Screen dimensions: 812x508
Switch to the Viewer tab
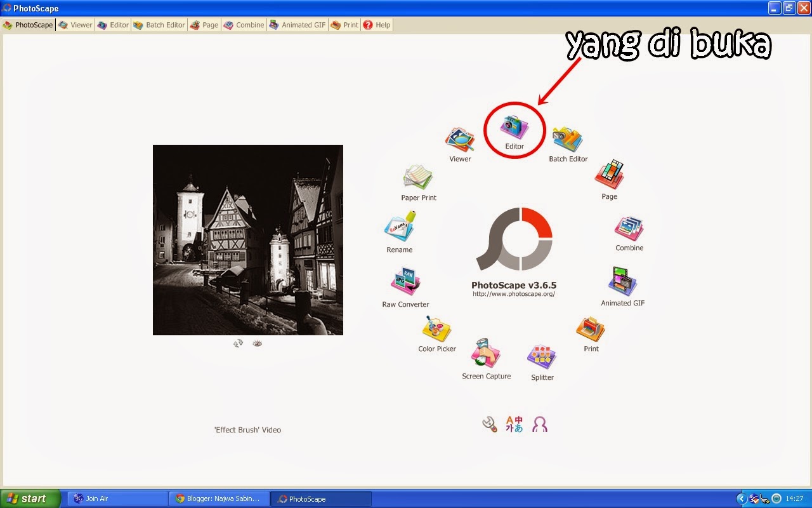[75, 25]
